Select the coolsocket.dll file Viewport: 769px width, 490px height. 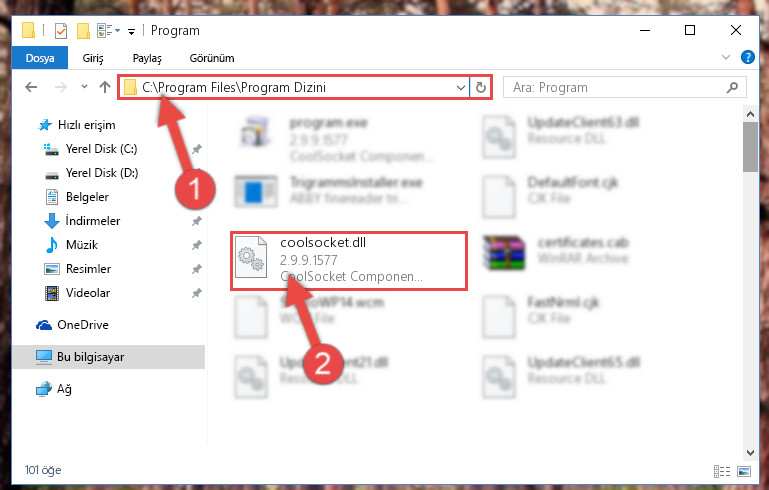pyautogui.click(x=349, y=261)
